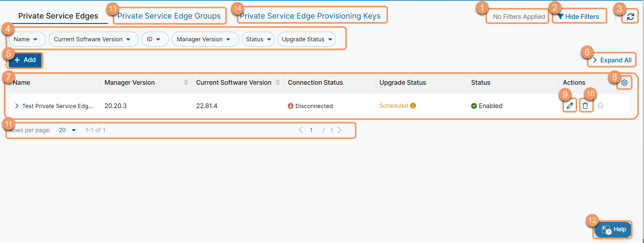Expand the Test Private Service Edge row
This screenshot has width=644, height=243.
tap(17, 106)
